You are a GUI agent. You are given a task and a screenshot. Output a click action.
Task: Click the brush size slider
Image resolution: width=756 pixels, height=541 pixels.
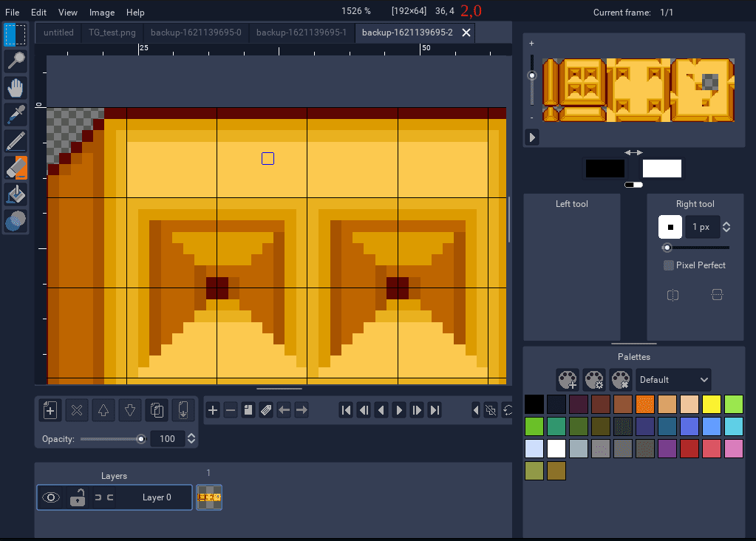pyautogui.click(x=695, y=248)
